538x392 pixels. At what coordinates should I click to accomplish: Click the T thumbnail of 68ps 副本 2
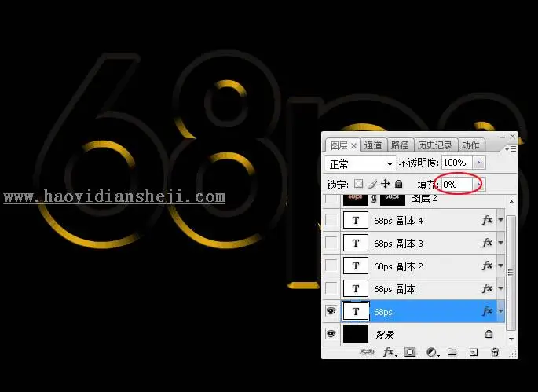[356, 266]
